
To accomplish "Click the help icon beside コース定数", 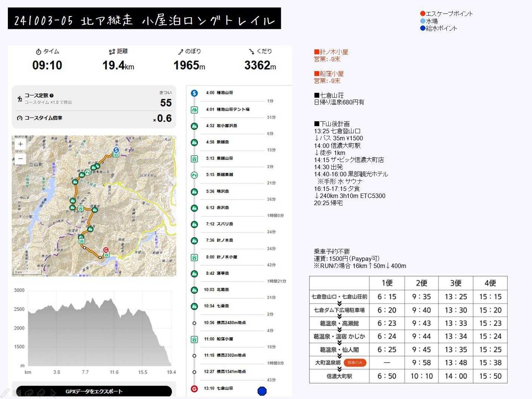I will click(x=52, y=96).
